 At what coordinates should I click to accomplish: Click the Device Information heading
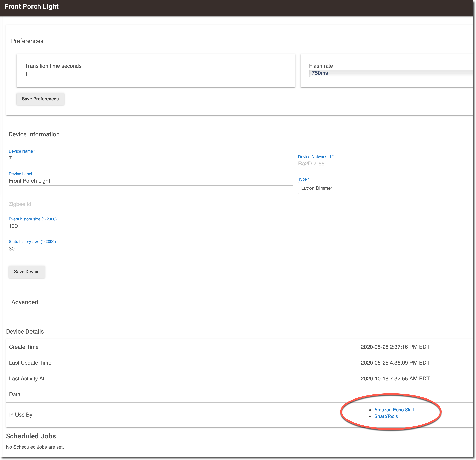tap(34, 135)
